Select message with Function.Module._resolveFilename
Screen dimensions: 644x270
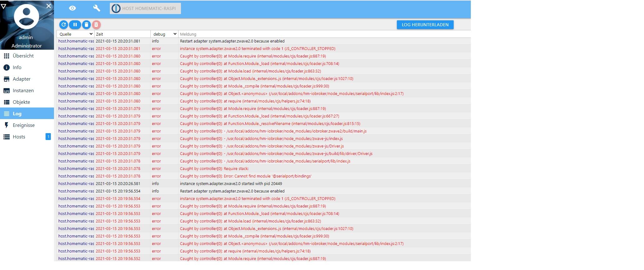tap(270, 123)
